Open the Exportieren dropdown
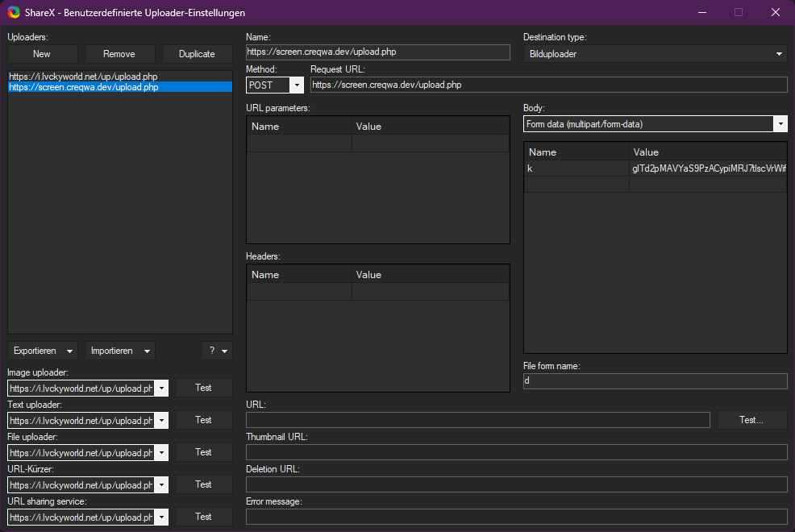This screenshot has width=795, height=532. coord(43,351)
